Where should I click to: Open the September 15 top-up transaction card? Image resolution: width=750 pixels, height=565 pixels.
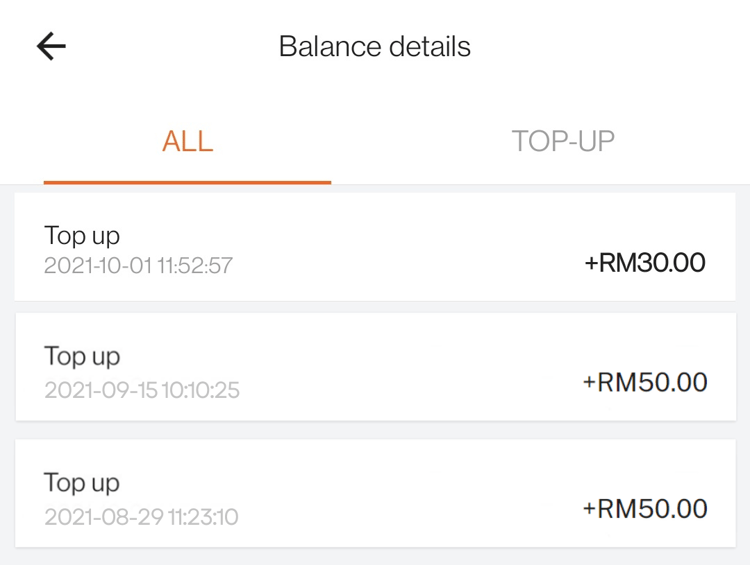375,367
